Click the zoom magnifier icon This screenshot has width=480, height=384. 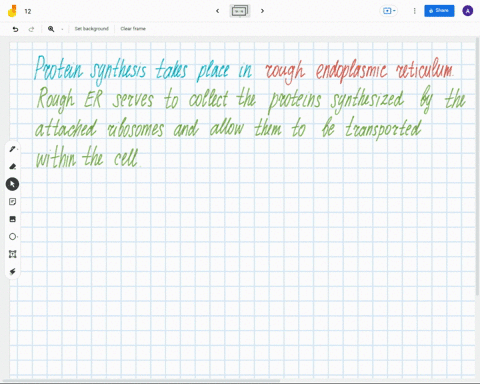(x=51, y=29)
